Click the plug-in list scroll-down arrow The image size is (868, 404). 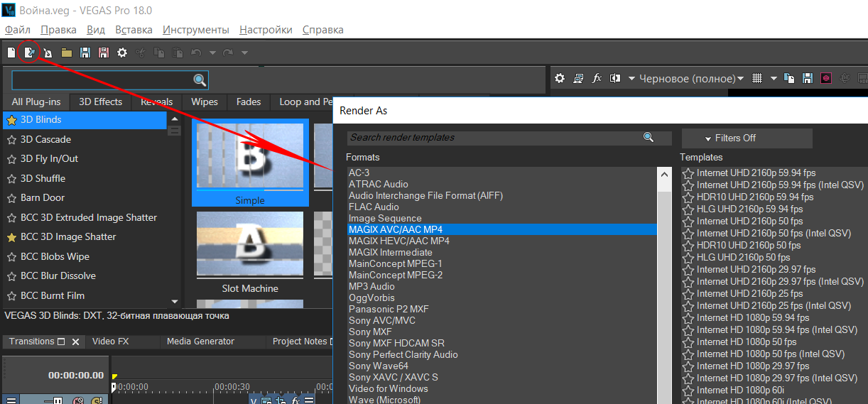(175, 302)
